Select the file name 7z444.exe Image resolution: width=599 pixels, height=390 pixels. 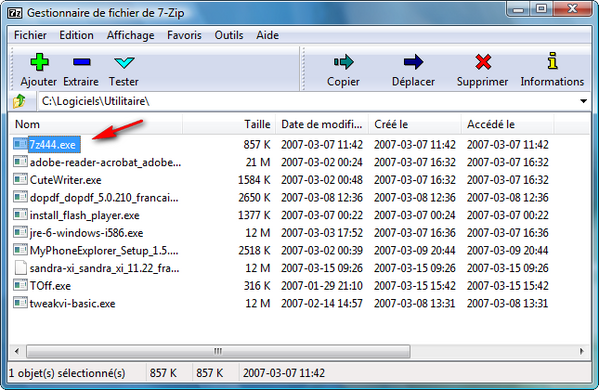pyautogui.click(x=53, y=145)
